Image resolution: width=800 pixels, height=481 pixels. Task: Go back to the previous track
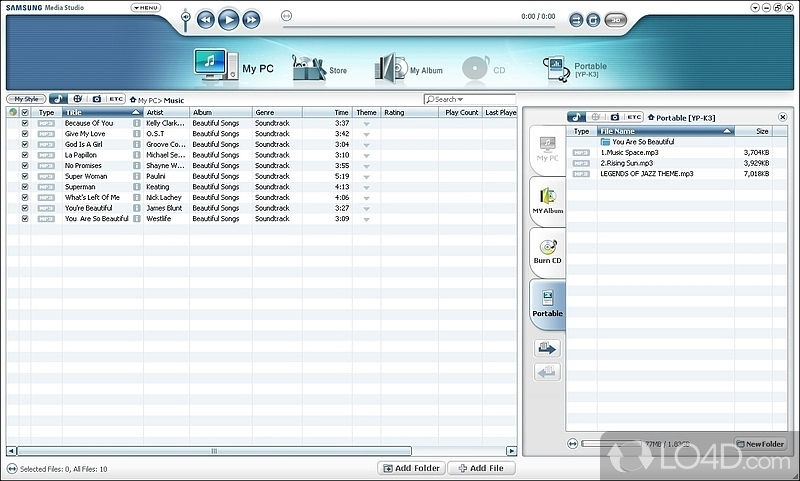coord(205,19)
